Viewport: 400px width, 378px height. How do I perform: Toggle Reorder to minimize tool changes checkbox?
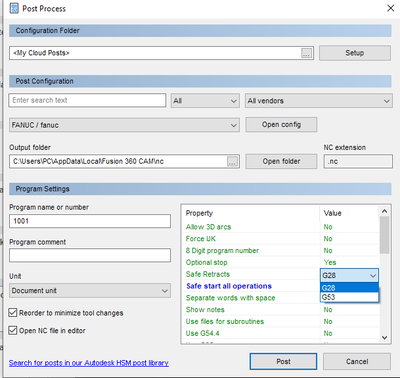[x=13, y=313]
